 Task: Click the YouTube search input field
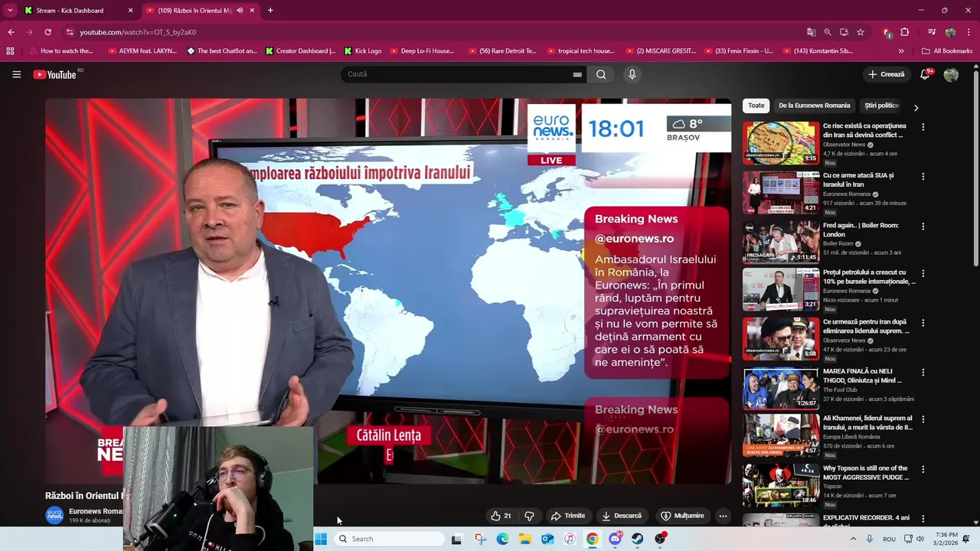pos(456,74)
